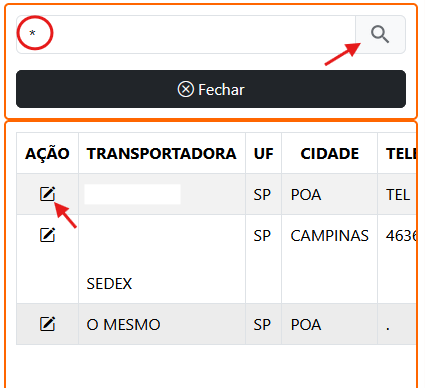Select the UF column header
Screen dimensions: 425x388
click(x=263, y=153)
